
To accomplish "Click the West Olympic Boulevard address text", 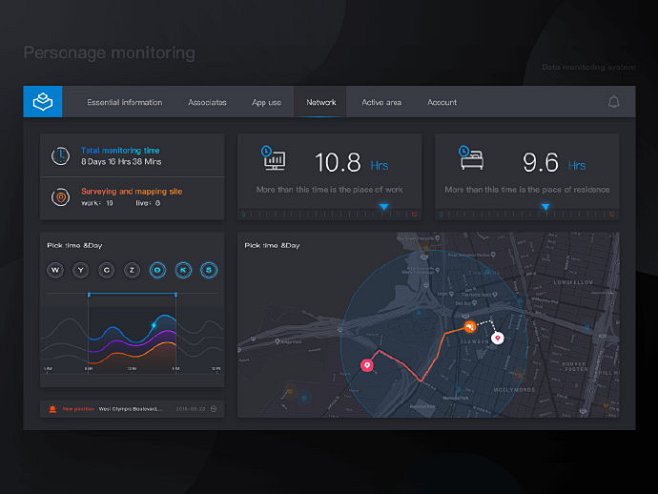I will pos(131,409).
